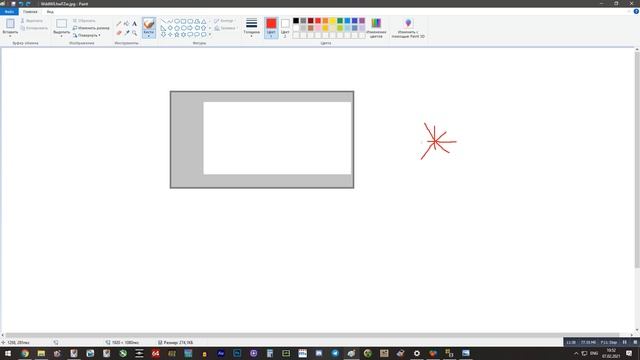Pick the dark red color swatch
The height and width of the screenshot is (360, 640).
311,20
